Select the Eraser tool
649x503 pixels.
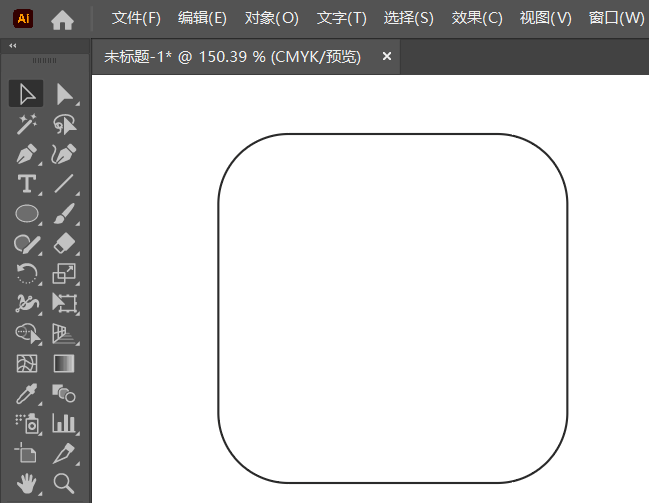click(x=65, y=244)
